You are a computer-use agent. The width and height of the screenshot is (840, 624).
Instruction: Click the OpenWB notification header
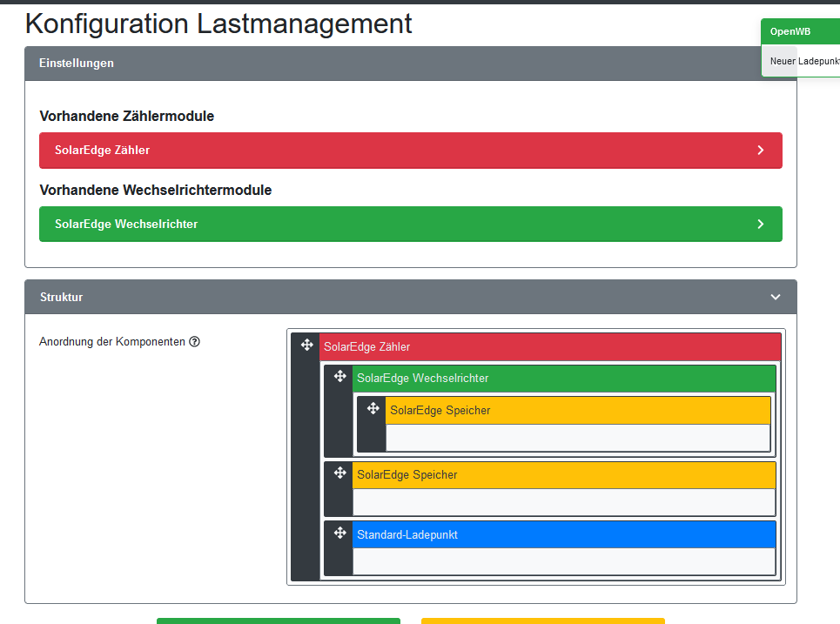pyautogui.click(x=801, y=31)
